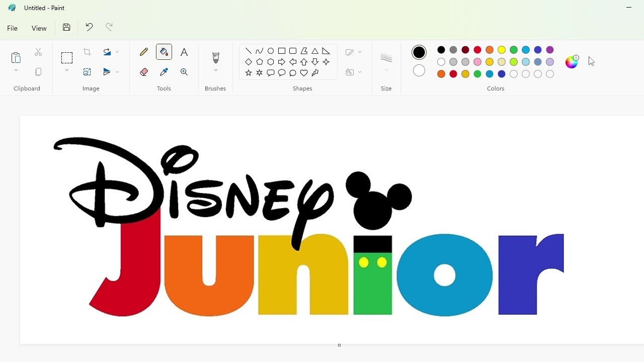Click the Undo arrow

pyautogui.click(x=89, y=27)
